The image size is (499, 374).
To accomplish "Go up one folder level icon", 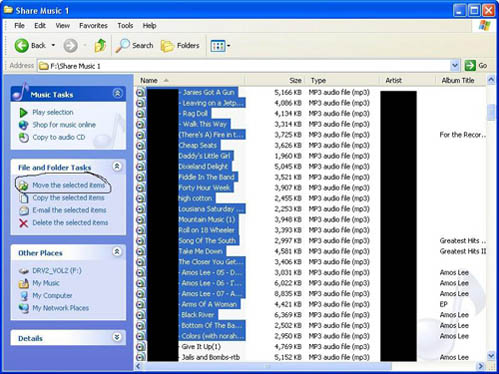I will click(x=100, y=45).
